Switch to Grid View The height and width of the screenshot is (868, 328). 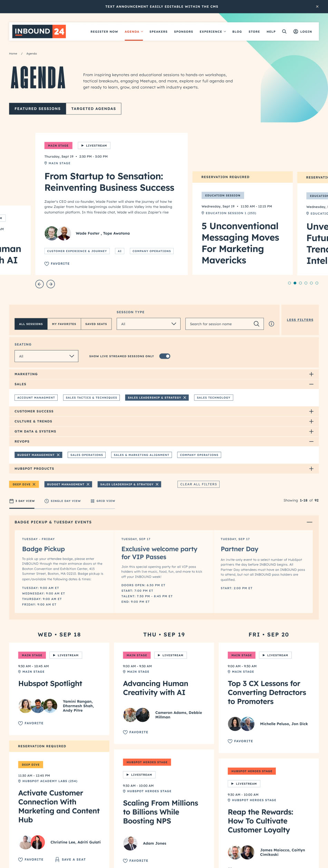coord(103,501)
